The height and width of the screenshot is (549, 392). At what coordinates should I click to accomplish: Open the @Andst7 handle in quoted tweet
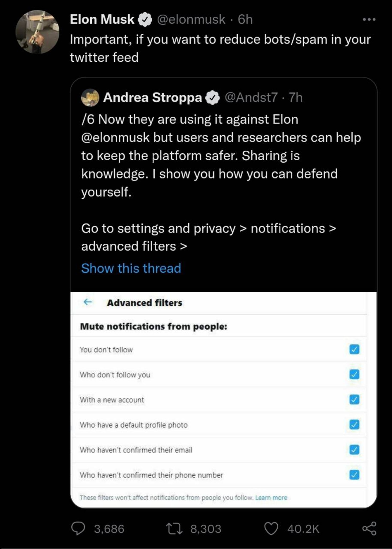click(251, 98)
